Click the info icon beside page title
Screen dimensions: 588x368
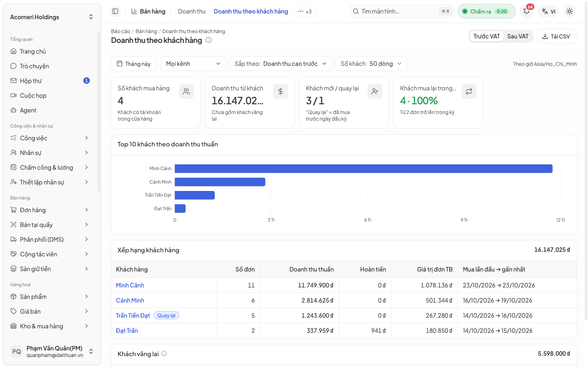tap(209, 40)
